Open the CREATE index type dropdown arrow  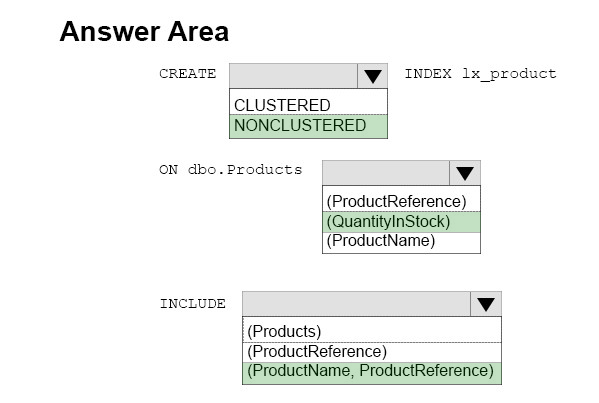click(372, 76)
